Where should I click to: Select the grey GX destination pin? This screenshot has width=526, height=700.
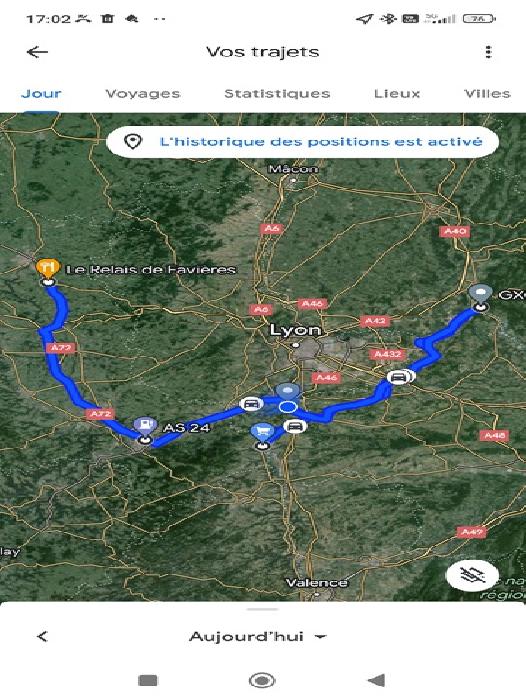480,295
